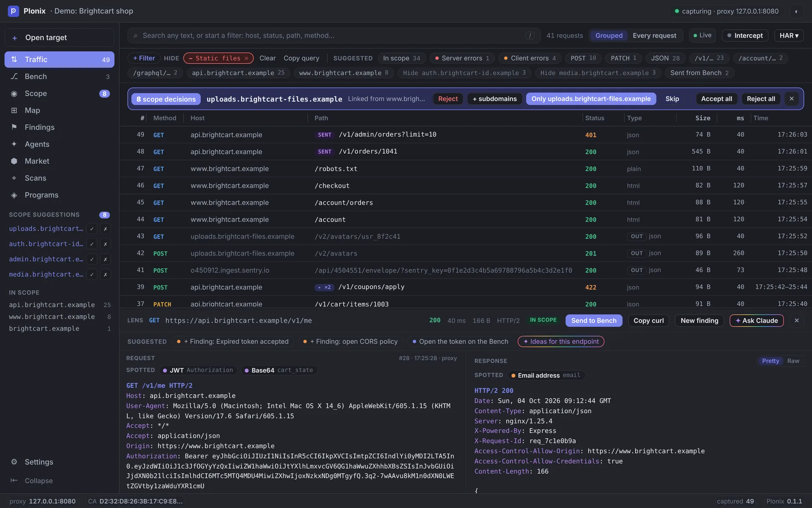Open the Agents section
The width and height of the screenshot is (812, 508).
pyautogui.click(x=59, y=144)
